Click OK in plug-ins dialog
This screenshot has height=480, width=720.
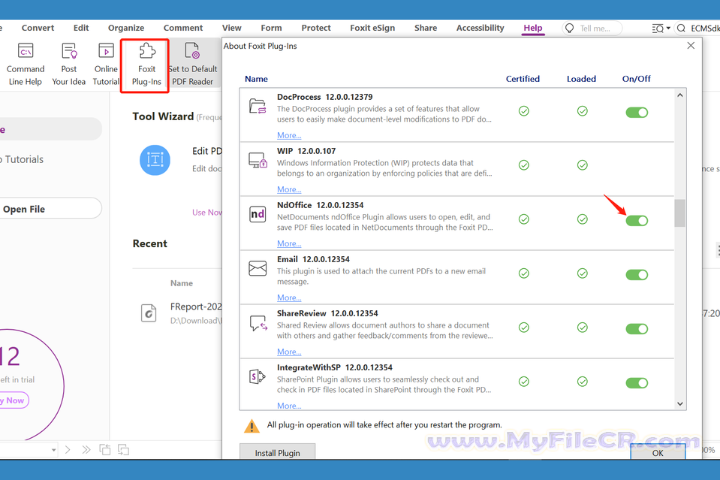(x=658, y=452)
